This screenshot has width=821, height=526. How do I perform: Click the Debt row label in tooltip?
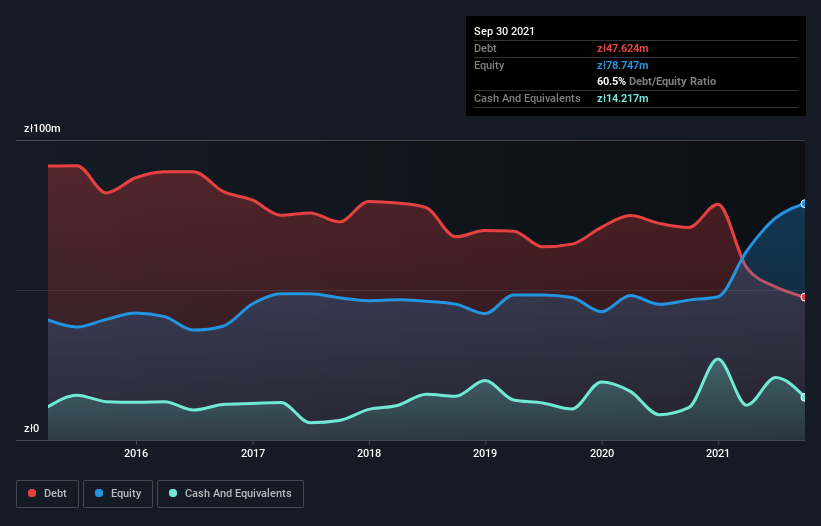pos(485,48)
